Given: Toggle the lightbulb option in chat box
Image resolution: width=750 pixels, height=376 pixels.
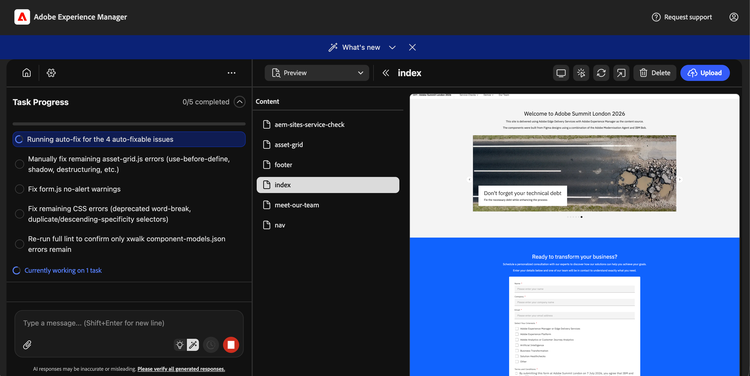Looking at the screenshot, I should tap(180, 344).
